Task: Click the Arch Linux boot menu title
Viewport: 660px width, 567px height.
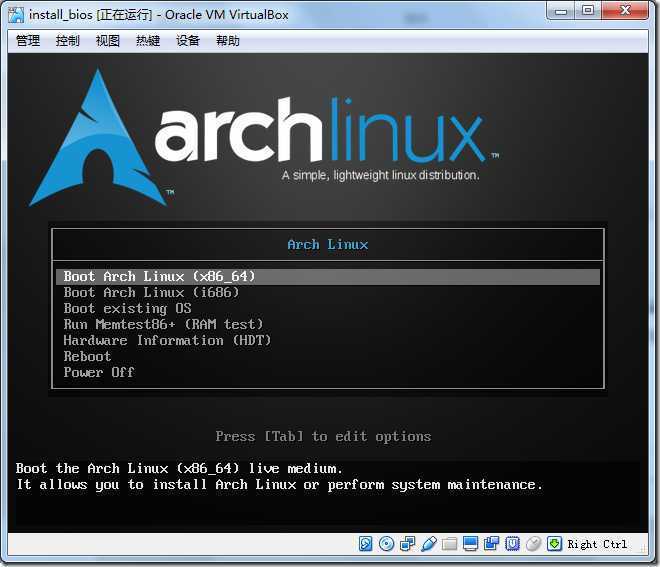Action: coord(328,245)
